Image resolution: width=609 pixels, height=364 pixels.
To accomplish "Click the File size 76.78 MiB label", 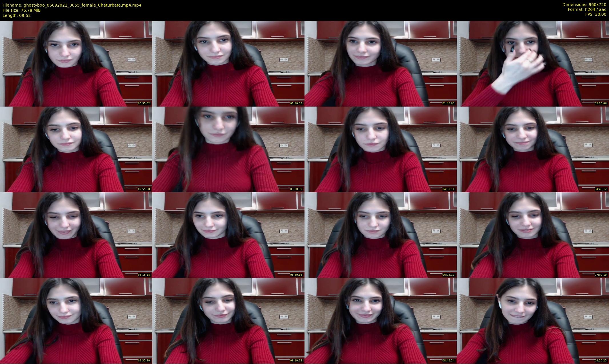I will (x=21, y=10).
